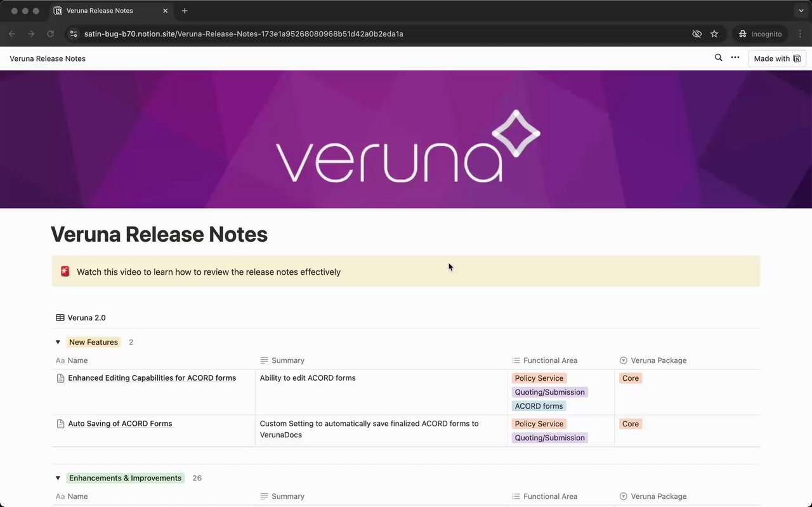Open the Chrome three-dot menu
Screen dimensions: 812x507
(800, 34)
